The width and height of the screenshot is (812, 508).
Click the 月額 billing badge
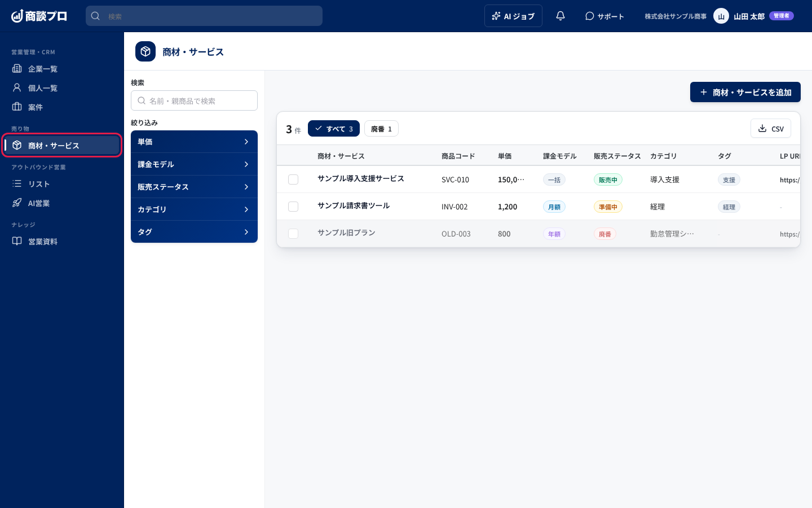(554, 207)
